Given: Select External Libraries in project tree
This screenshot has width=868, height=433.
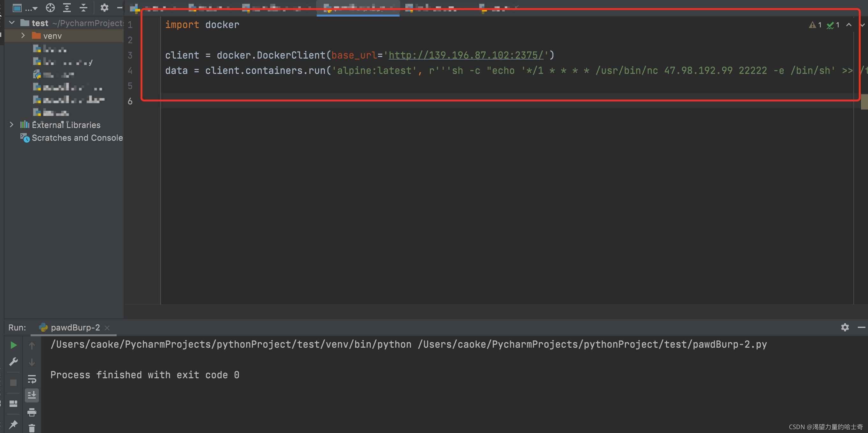Looking at the screenshot, I should [66, 125].
